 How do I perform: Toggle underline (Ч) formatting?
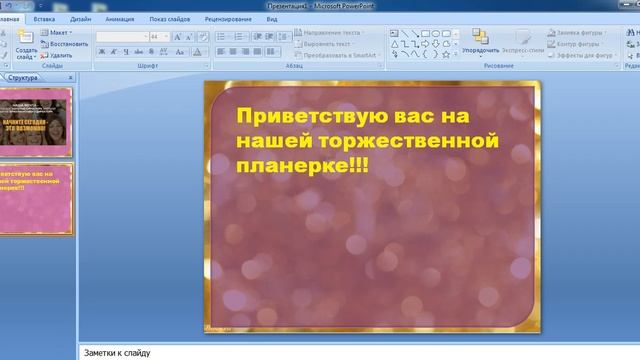tap(127, 51)
